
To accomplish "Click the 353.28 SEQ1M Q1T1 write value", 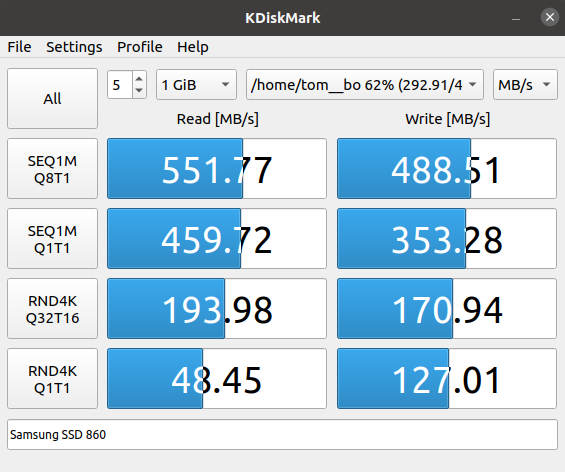I will 447,239.
